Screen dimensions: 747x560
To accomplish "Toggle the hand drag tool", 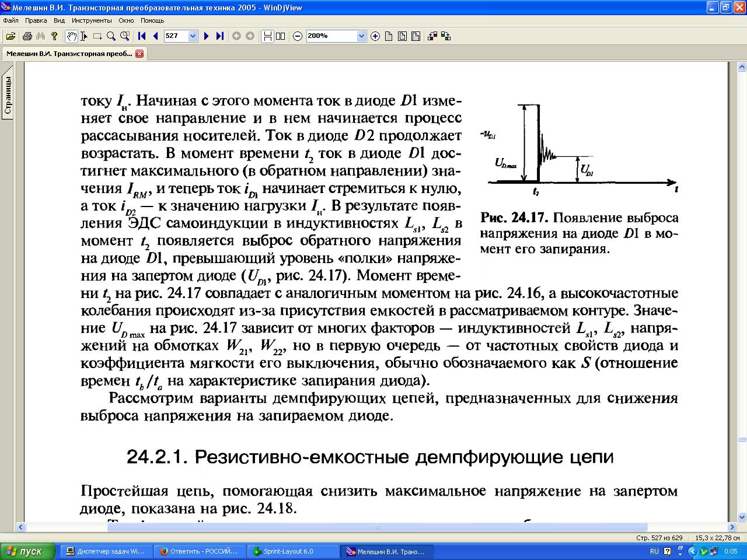I will [71, 36].
